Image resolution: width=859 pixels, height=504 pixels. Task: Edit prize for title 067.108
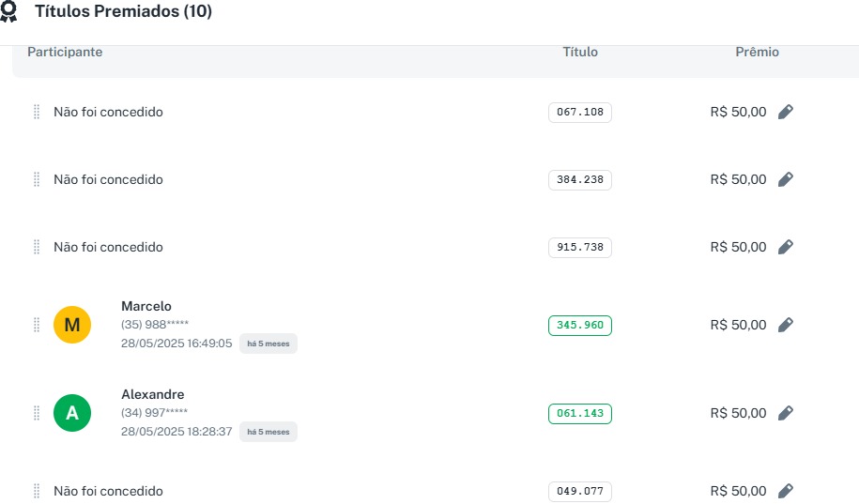click(786, 112)
